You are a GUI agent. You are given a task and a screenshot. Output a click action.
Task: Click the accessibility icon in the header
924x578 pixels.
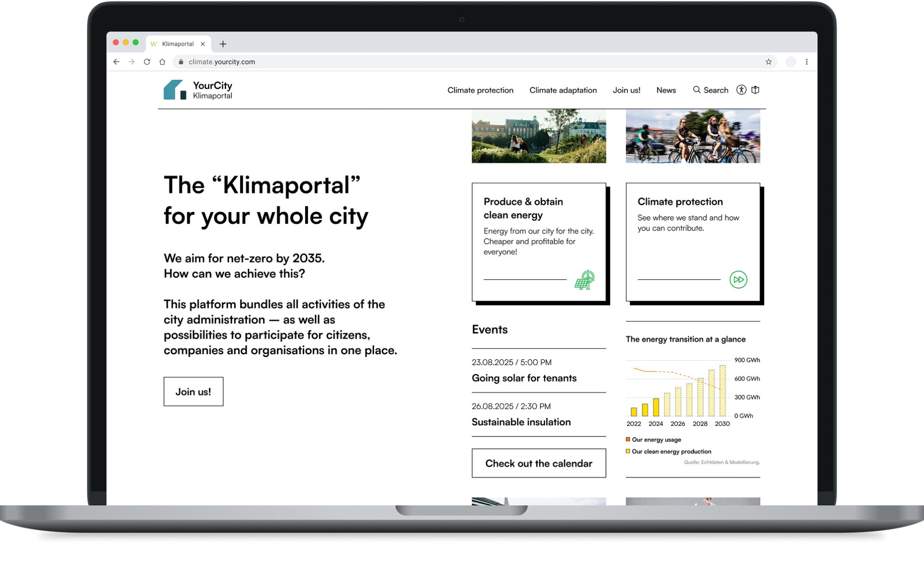[x=742, y=90]
